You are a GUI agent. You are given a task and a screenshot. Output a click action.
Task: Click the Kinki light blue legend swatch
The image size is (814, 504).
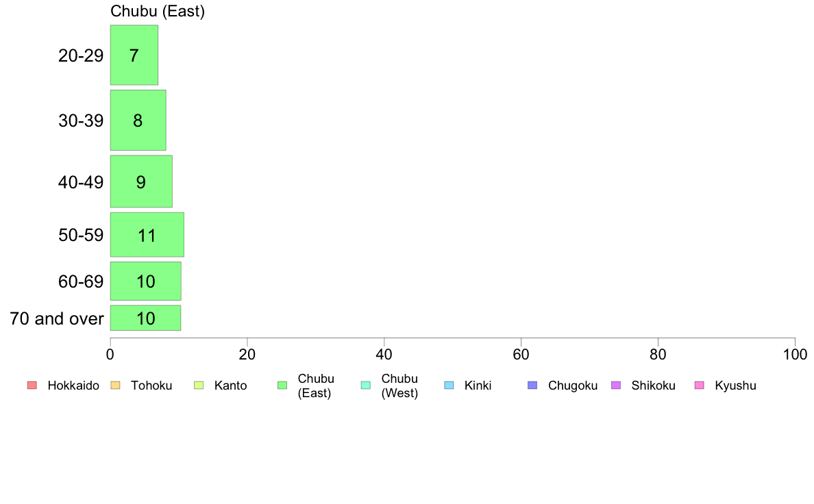[x=449, y=385]
